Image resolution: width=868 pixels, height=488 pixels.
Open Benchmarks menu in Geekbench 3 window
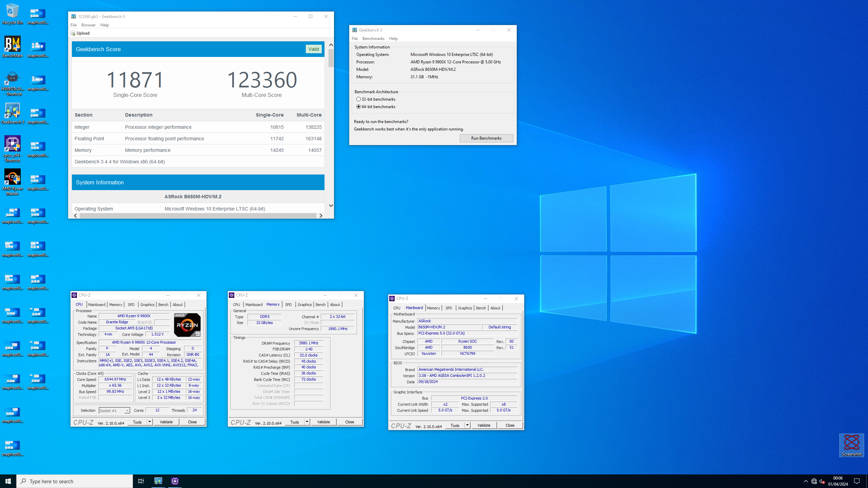(x=373, y=39)
